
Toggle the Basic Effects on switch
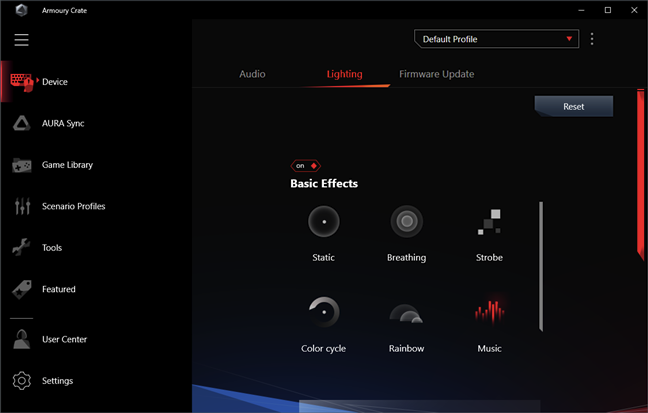(305, 166)
